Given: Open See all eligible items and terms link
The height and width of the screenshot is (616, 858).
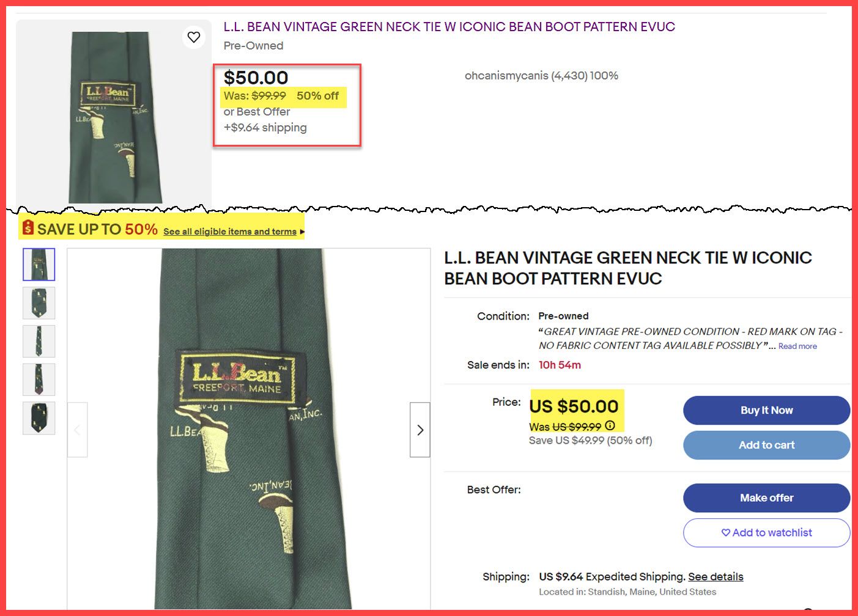Looking at the screenshot, I should (230, 232).
